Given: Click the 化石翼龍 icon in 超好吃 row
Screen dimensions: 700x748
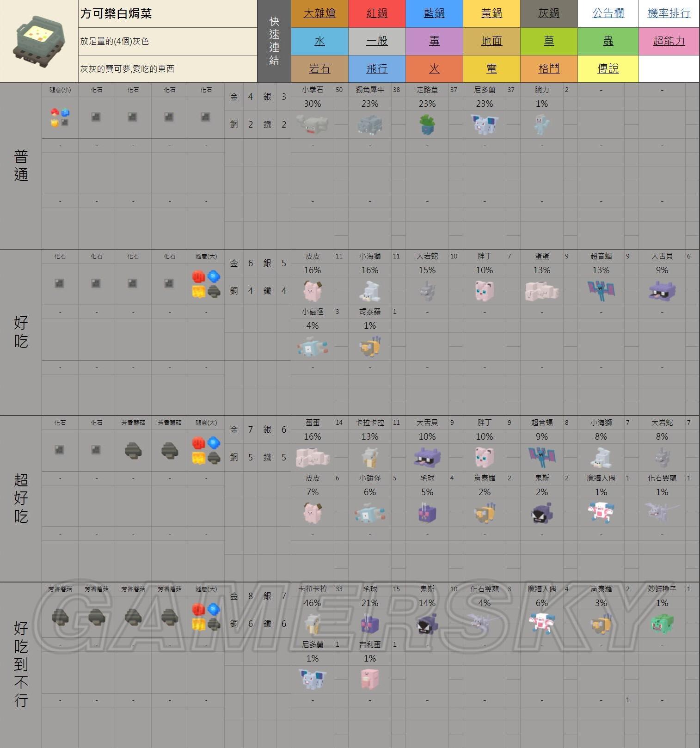Looking at the screenshot, I should (662, 512).
